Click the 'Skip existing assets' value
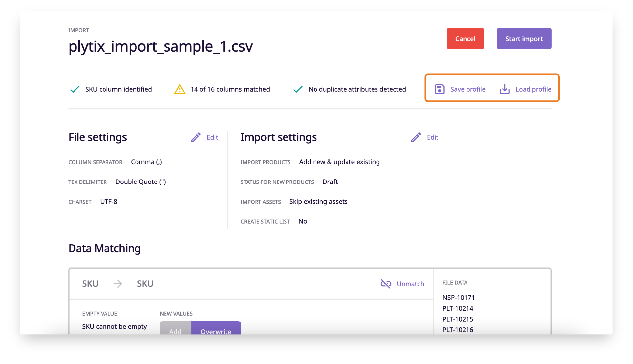The image size is (633, 364). 318,202
